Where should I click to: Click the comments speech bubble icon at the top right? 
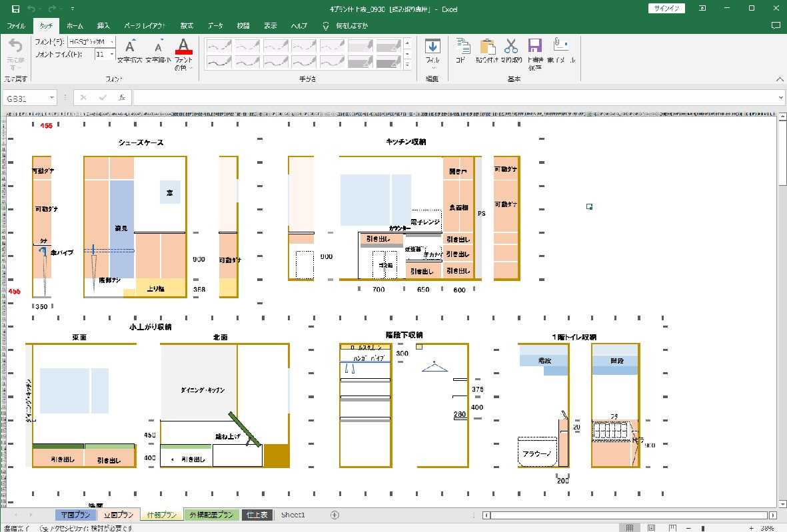(x=776, y=25)
